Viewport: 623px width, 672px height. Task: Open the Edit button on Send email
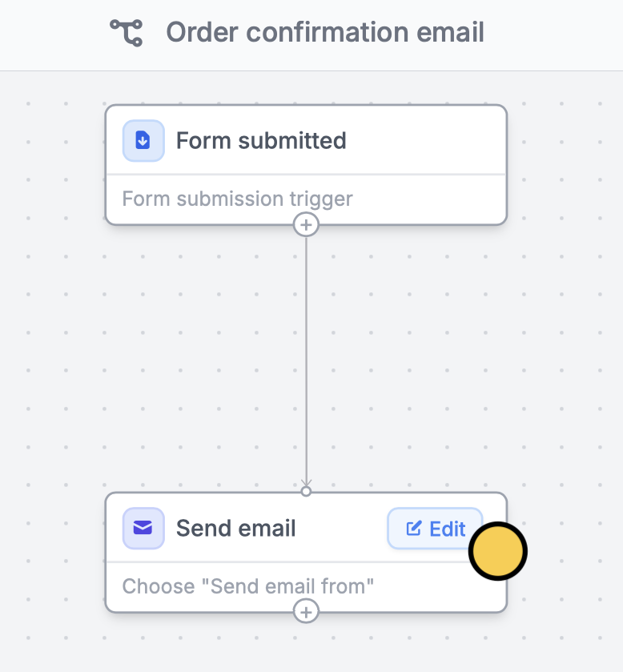(x=435, y=529)
